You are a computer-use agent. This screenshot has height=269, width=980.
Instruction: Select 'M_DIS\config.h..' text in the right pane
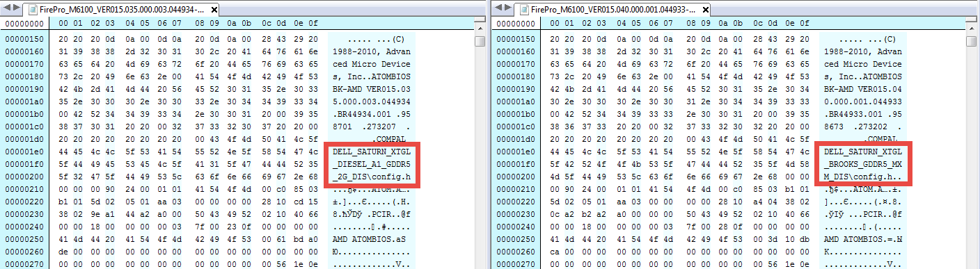863,177
